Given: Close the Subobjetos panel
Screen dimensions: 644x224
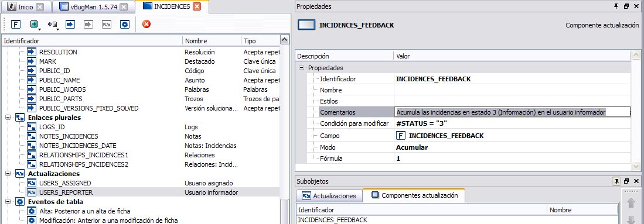Looking at the screenshot, I should [x=636, y=181].
